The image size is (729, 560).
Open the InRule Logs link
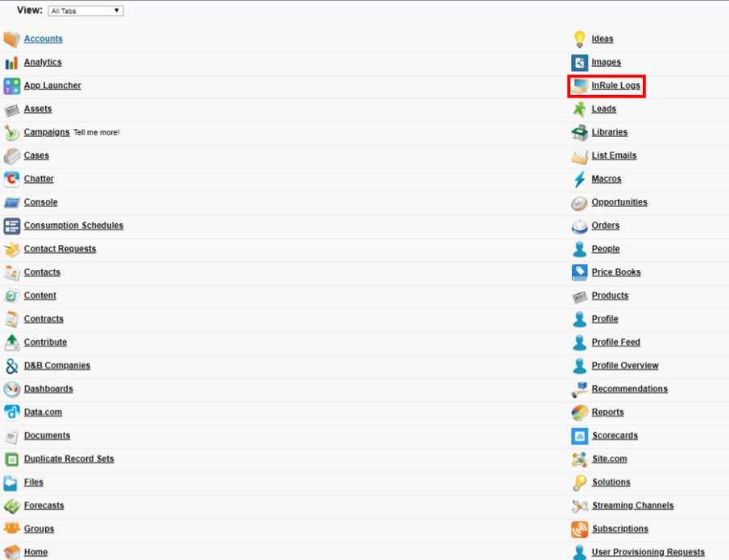[x=615, y=85]
